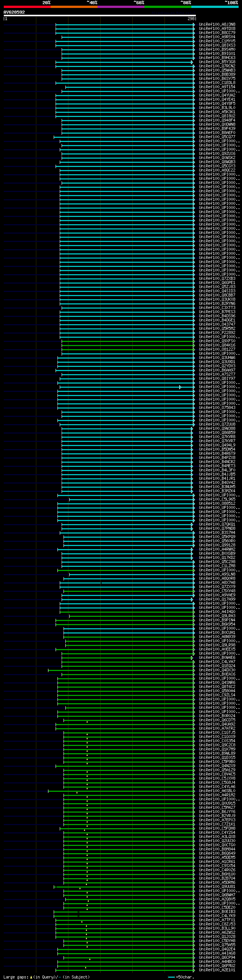Click label UniRef100_Q4DX30
This screenshot has height=980, width=242.
[x=217, y=671]
